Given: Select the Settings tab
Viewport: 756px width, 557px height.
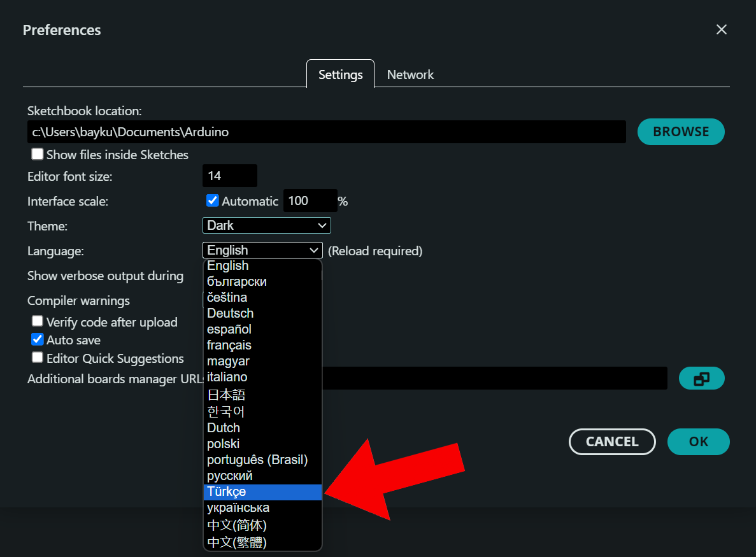Looking at the screenshot, I should pyautogui.click(x=340, y=74).
